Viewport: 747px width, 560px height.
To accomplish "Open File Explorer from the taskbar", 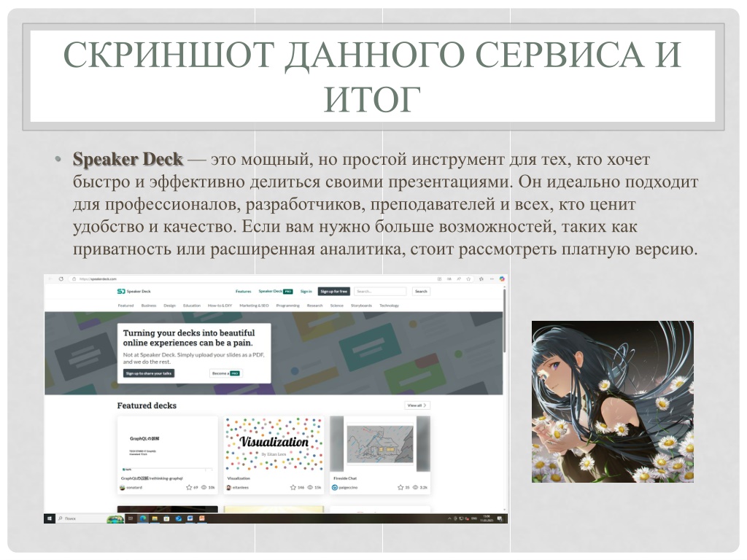I will point(155,518).
